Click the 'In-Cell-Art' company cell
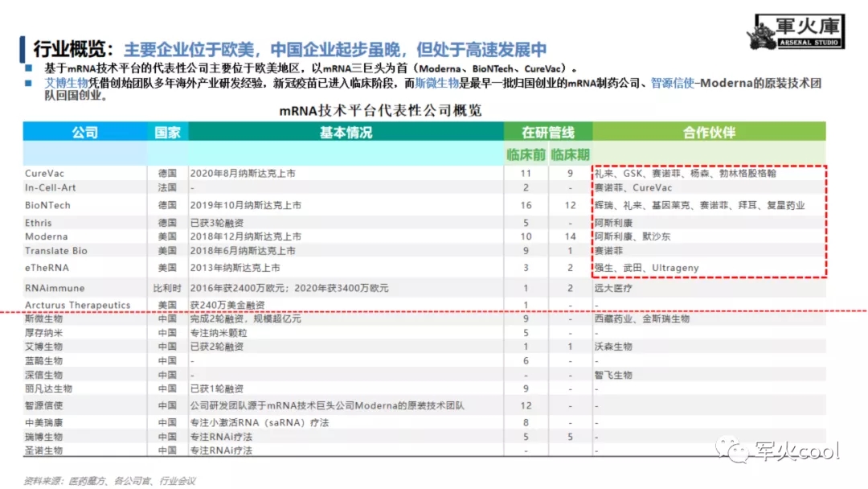The image size is (868, 489). pyautogui.click(x=51, y=187)
